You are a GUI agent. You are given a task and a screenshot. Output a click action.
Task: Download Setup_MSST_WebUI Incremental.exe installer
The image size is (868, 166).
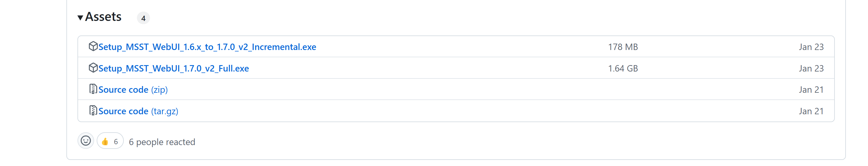[207, 47]
